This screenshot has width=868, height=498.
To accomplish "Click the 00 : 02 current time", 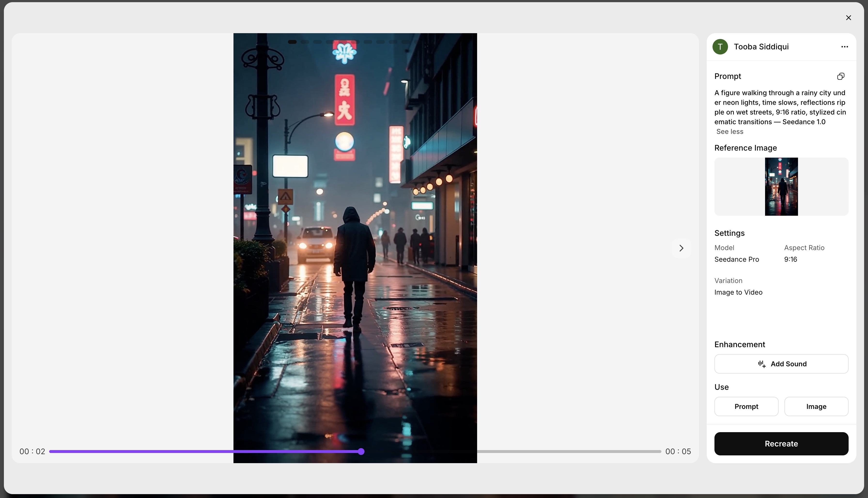I will click(32, 452).
